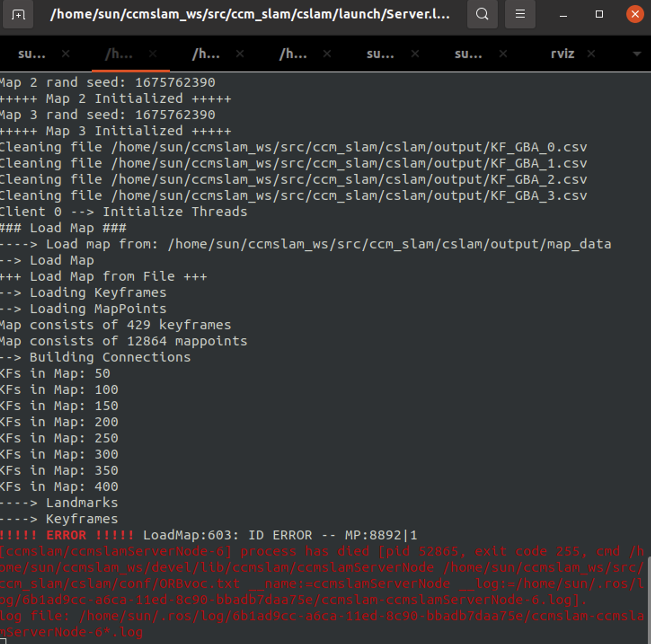
Task: Close the first su... tab
Action: 65,54
